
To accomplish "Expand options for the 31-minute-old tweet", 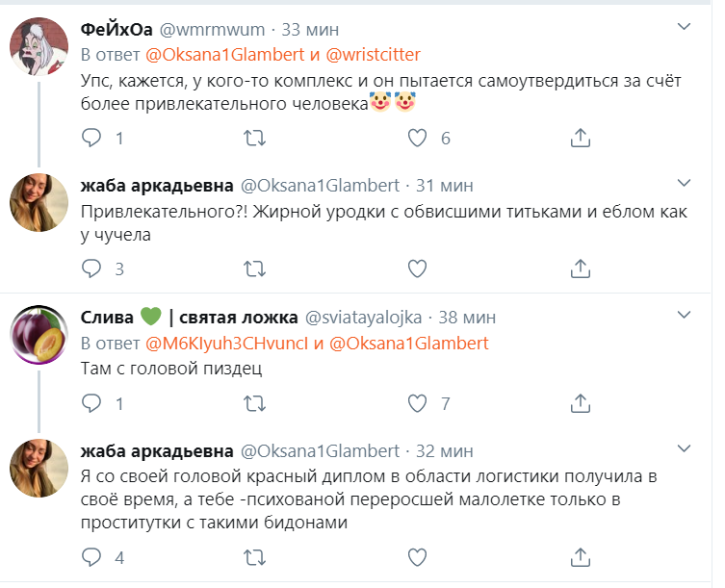I will click(x=684, y=183).
